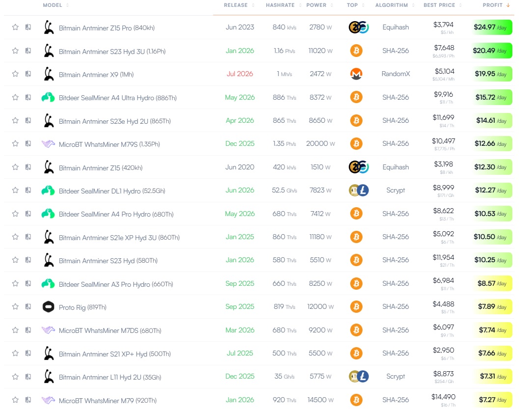Open the Bitdeer SealMiner A3 Pro Hydro link

(116, 284)
